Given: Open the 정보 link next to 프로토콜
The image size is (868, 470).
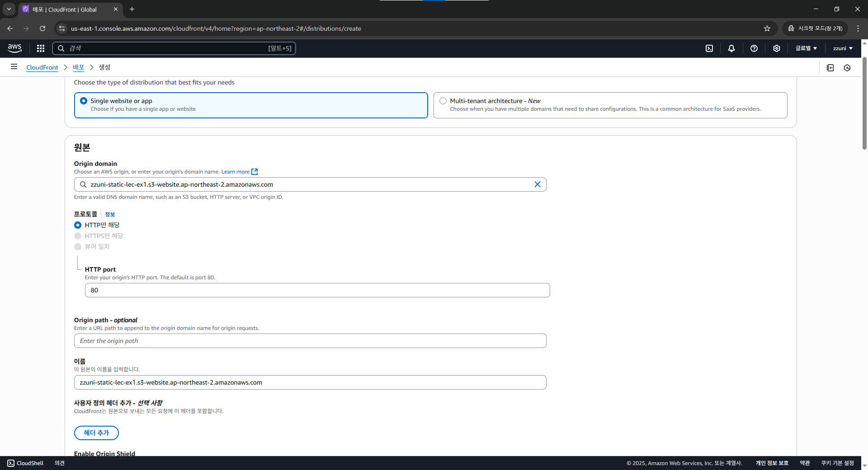Looking at the screenshot, I should (x=110, y=214).
